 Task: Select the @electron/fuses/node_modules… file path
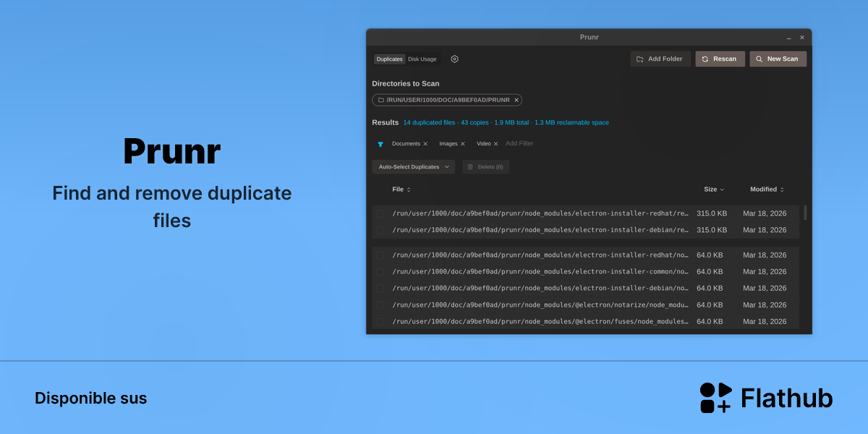(x=540, y=322)
